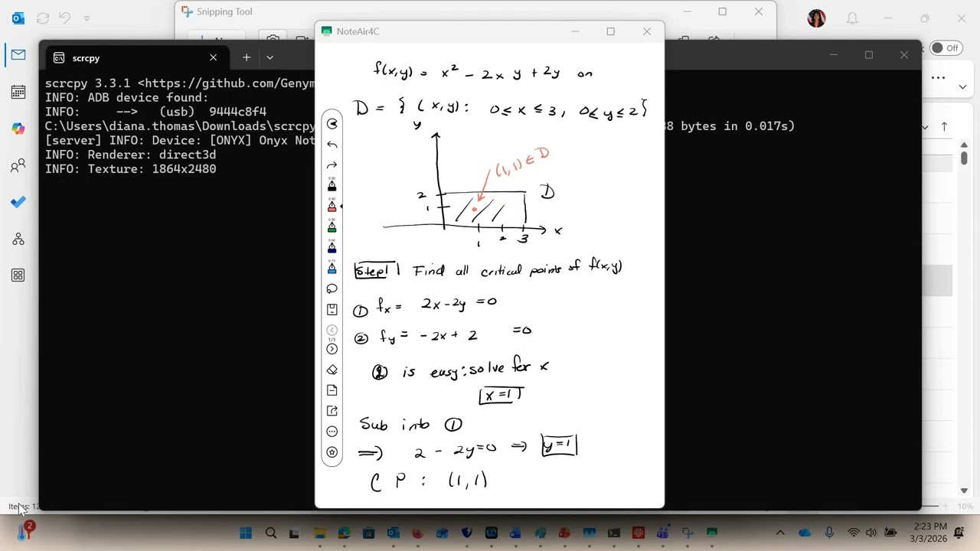The height and width of the screenshot is (551, 980).
Task: Select the light blue marker tool
Action: (x=332, y=268)
